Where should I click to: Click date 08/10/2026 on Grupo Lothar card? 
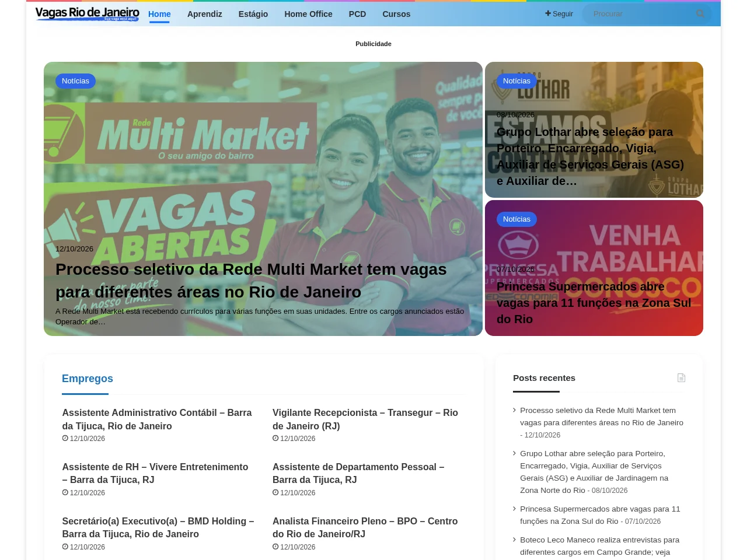(x=515, y=115)
